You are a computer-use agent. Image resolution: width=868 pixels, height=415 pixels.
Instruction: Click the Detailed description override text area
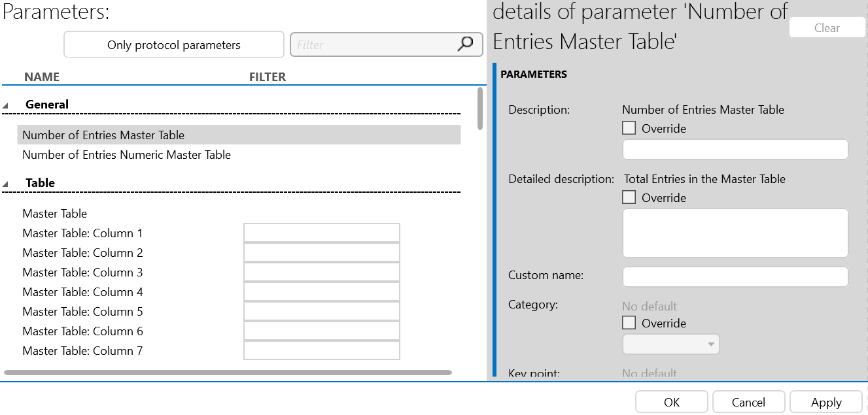click(x=735, y=232)
